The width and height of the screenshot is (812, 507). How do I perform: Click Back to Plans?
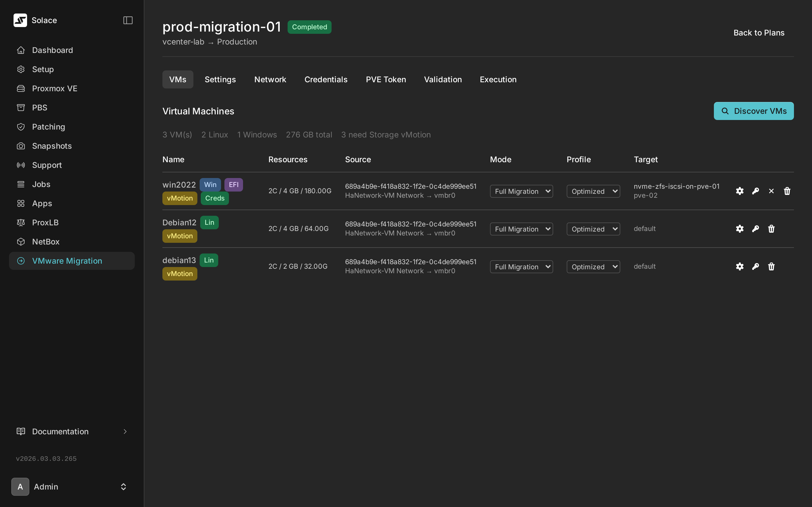[759, 32]
